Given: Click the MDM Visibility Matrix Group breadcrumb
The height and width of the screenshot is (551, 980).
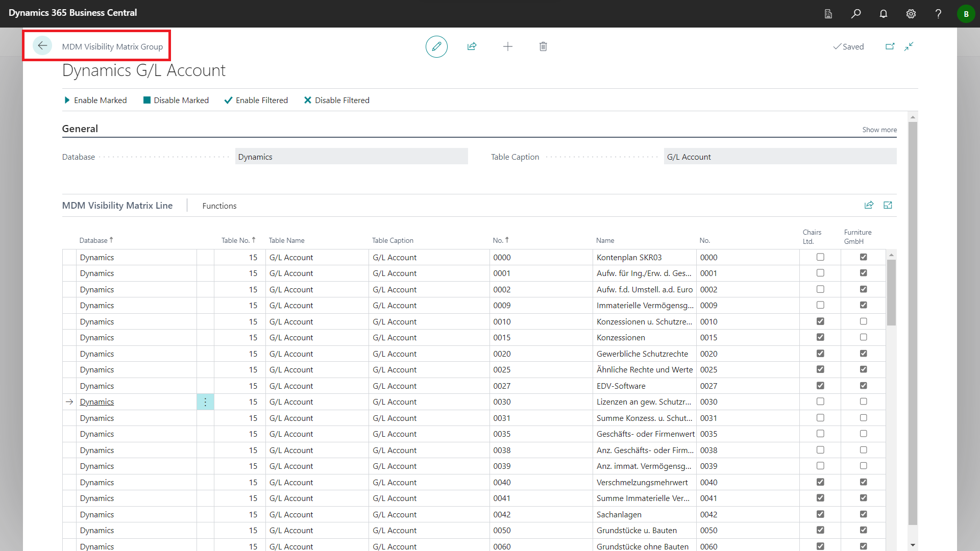Looking at the screenshot, I should pyautogui.click(x=112, y=46).
